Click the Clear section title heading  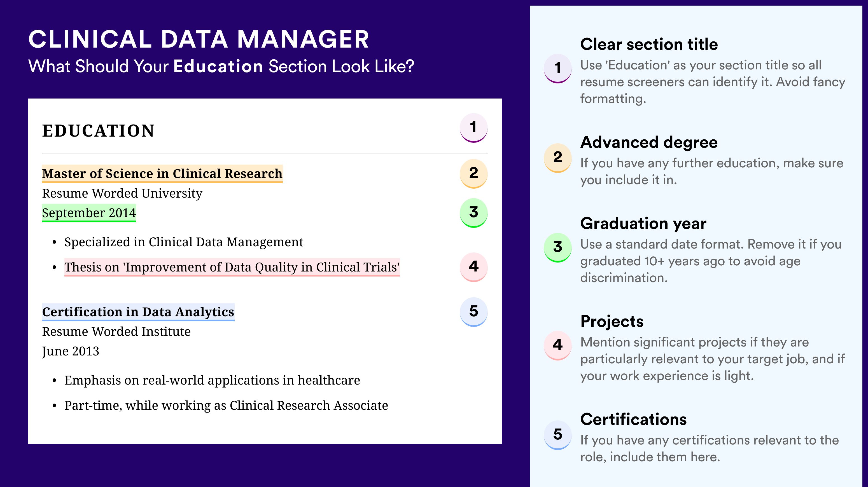click(649, 44)
